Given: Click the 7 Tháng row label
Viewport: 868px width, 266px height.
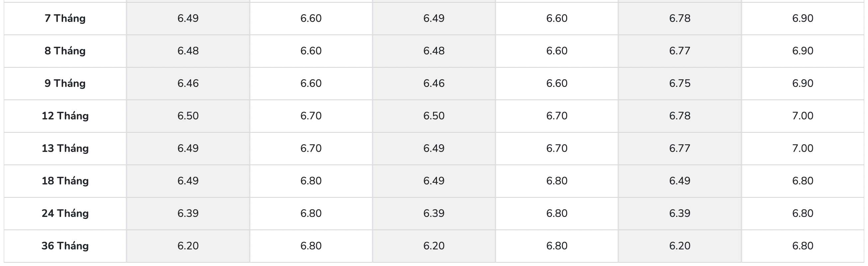Looking at the screenshot, I should pos(65,18).
